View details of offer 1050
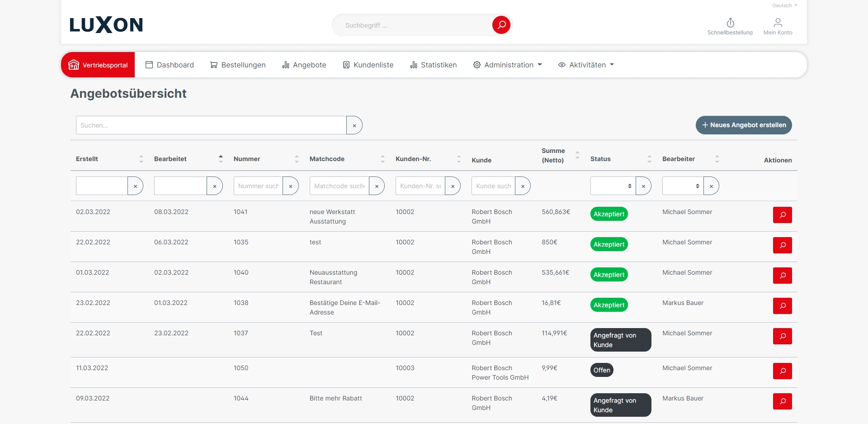The image size is (868, 424). point(782,371)
